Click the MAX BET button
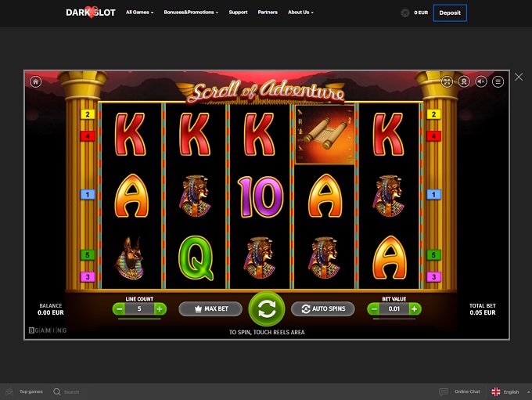Screen dimensions: 532x400 [210, 309]
